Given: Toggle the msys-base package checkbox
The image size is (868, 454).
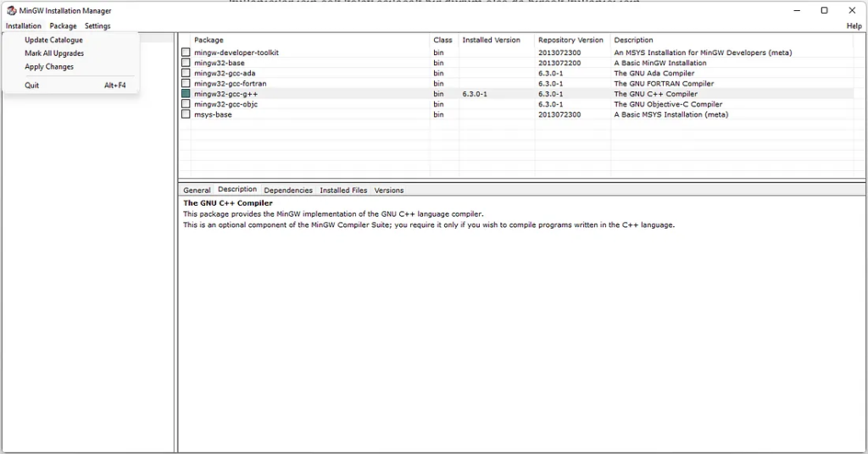Looking at the screenshot, I should pyautogui.click(x=186, y=114).
